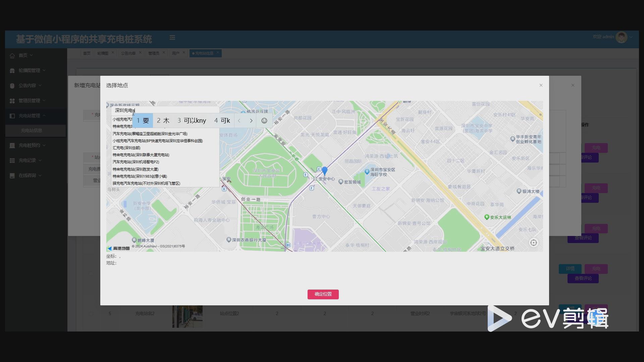Open the IME emoji smiley panel
The image size is (644, 362).
pos(264,121)
